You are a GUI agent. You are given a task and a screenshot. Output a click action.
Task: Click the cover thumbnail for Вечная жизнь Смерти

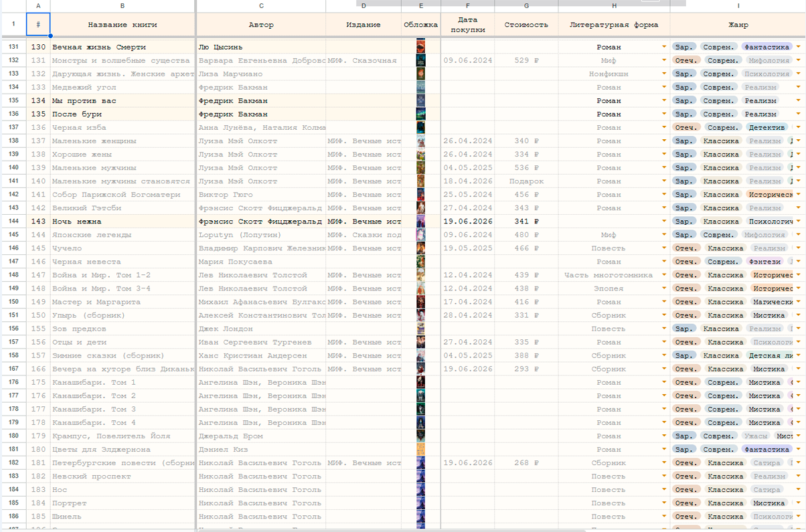(421, 47)
